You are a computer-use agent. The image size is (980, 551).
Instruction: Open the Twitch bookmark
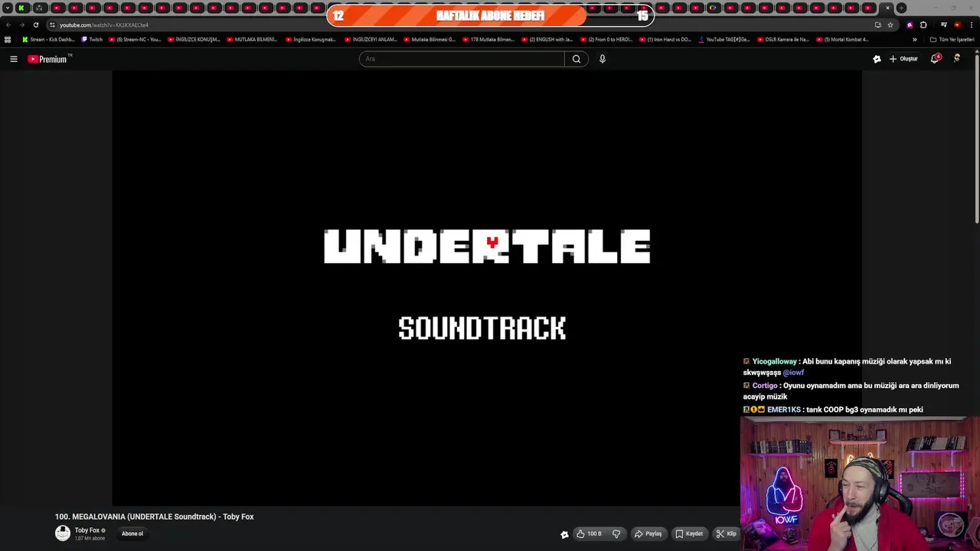[92, 39]
